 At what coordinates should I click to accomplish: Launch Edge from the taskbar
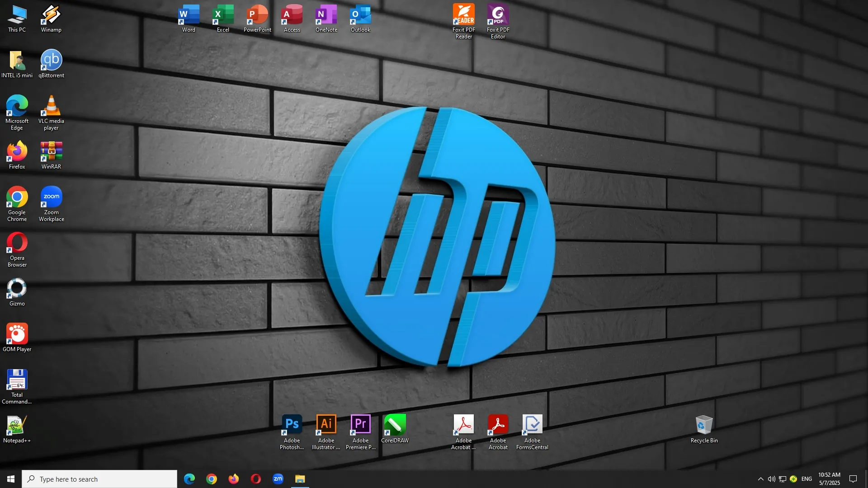pos(189,479)
